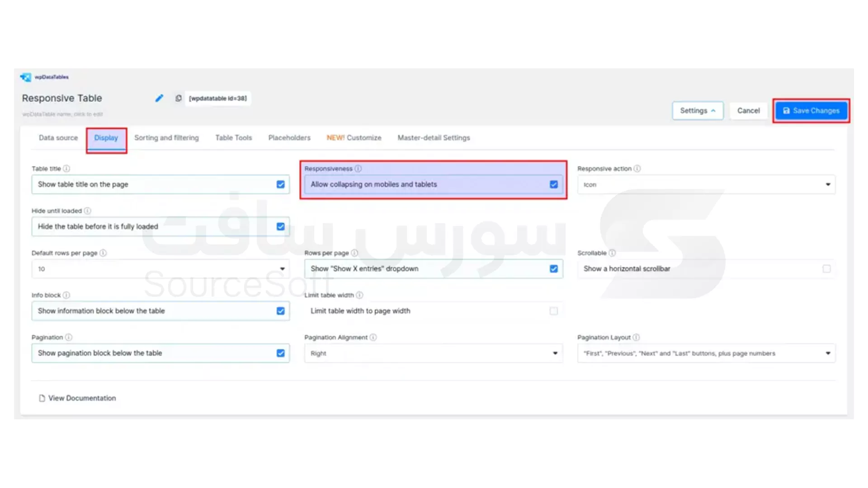868x488 pixels.
Task: Click the wpDataTables logo icon
Action: pyautogui.click(x=26, y=77)
